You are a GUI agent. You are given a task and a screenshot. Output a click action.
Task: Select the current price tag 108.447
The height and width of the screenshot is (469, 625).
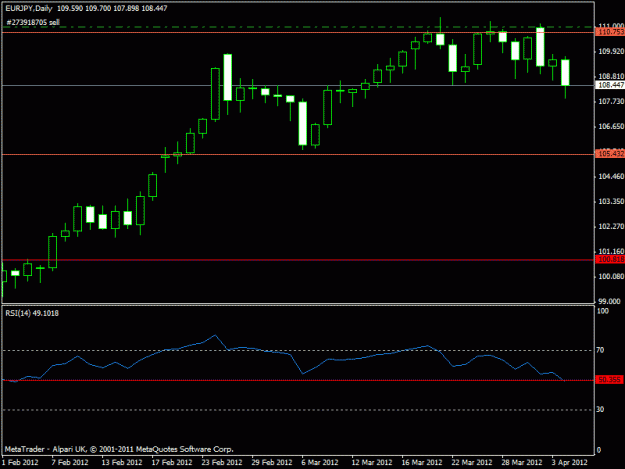(610, 85)
